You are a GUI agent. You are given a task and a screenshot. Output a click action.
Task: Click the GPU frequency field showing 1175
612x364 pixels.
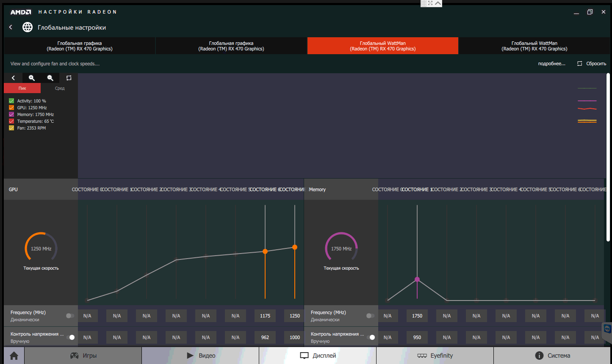pyautogui.click(x=265, y=316)
